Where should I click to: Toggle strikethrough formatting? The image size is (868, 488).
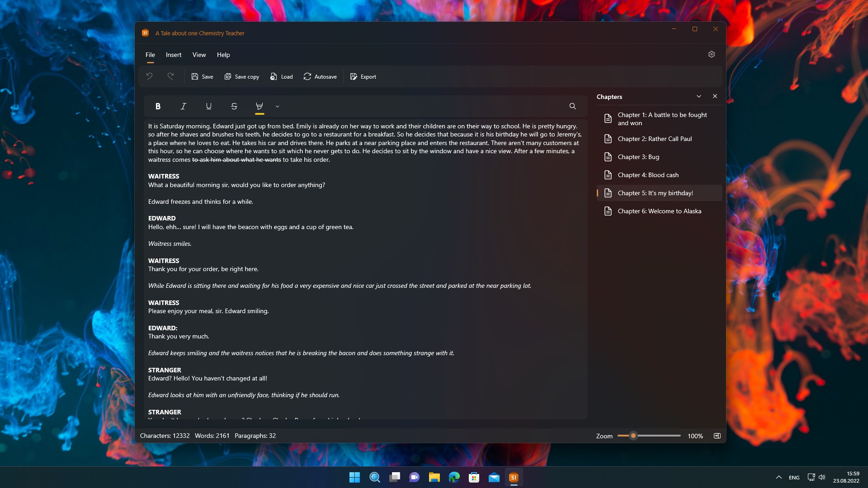pyautogui.click(x=234, y=106)
